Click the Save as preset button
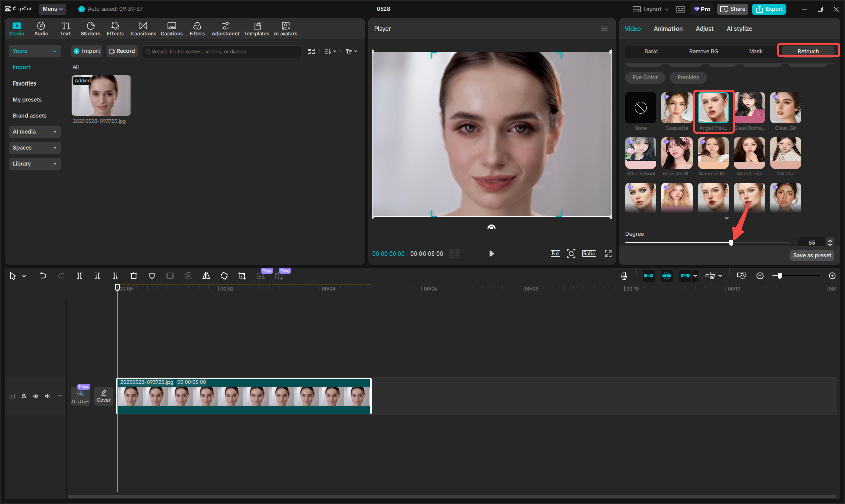The image size is (845, 504). pos(812,256)
